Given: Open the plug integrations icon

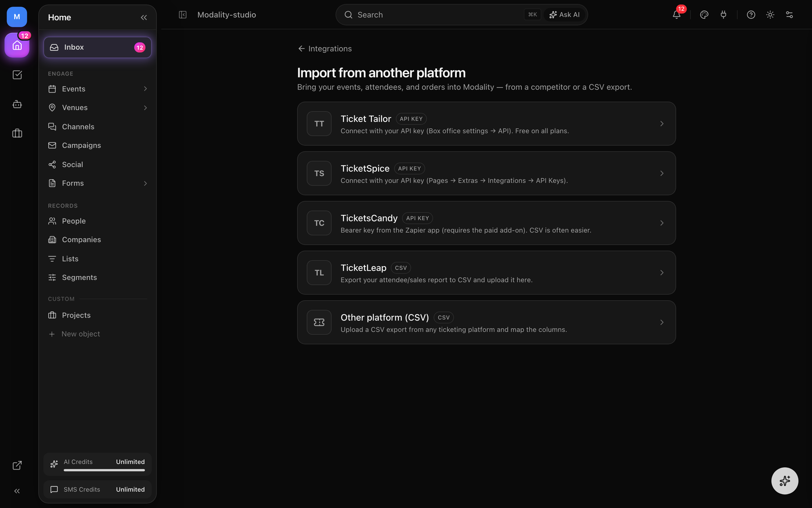Looking at the screenshot, I should pos(723,15).
